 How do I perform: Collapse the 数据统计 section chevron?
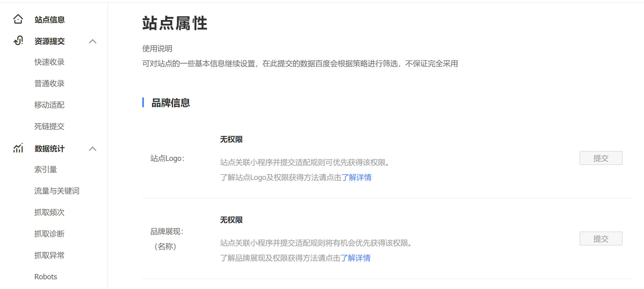click(93, 149)
